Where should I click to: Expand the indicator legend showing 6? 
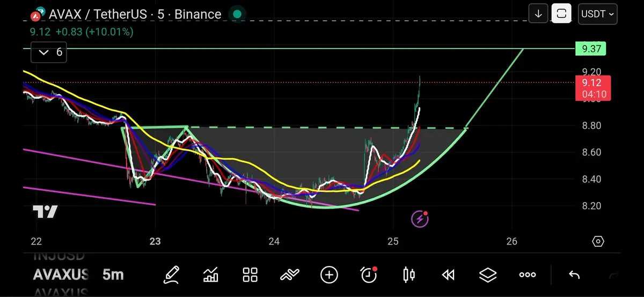(x=48, y=53)
